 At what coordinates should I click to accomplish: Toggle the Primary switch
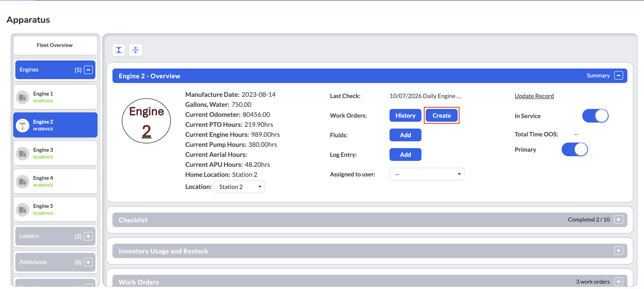point(575,149)
